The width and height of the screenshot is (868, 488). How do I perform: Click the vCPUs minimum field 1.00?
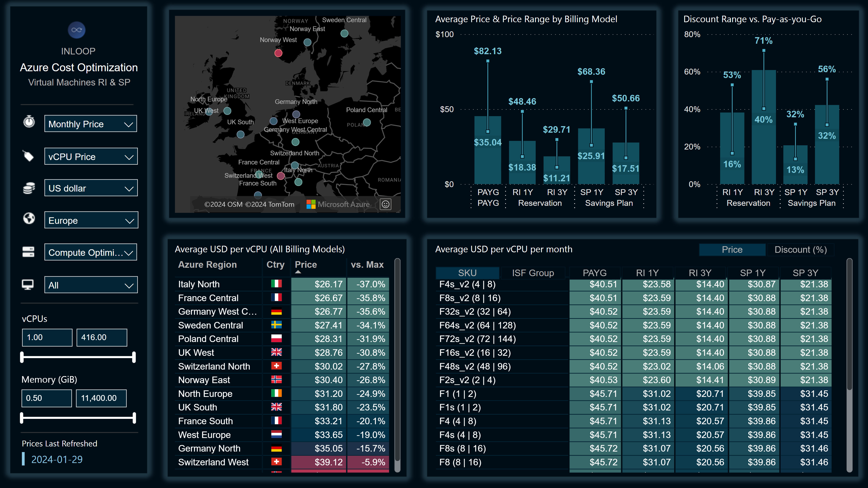coord(47,337)
